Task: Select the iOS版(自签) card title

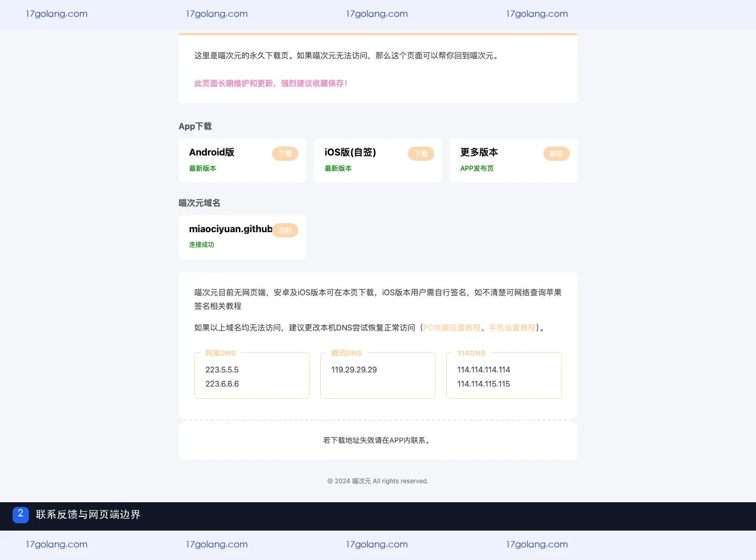Action: tap(350, 152)
